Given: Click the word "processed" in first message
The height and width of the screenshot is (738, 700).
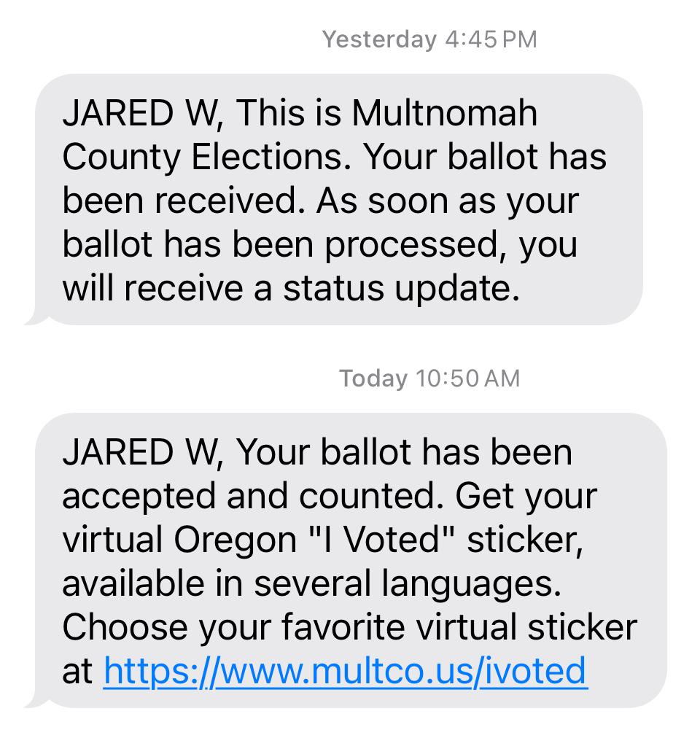Looking at the screenshot, I should 413,245.
